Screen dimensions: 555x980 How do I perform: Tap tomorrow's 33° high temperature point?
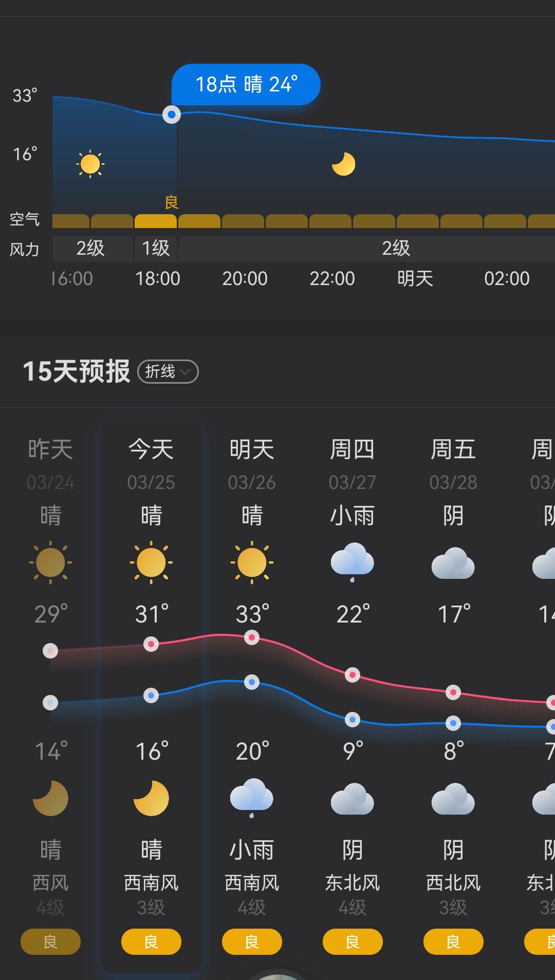point(252,638)
